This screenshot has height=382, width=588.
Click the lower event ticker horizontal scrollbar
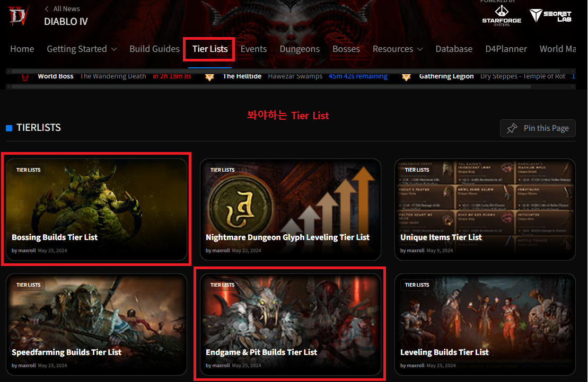tap(271, 86)
